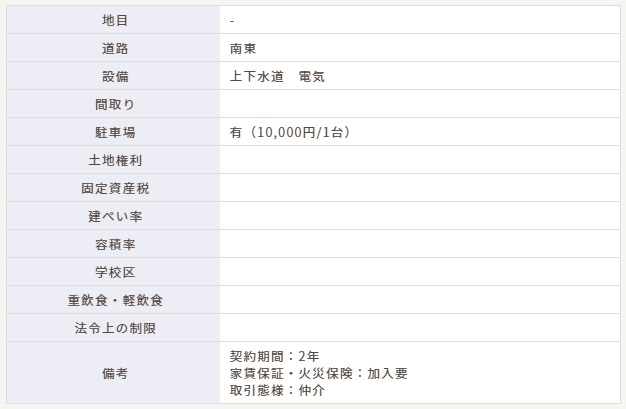The width and height of the screenshot is (626, 409).
Task: Select the 設備 label cell
Action: tap(115, 76)
